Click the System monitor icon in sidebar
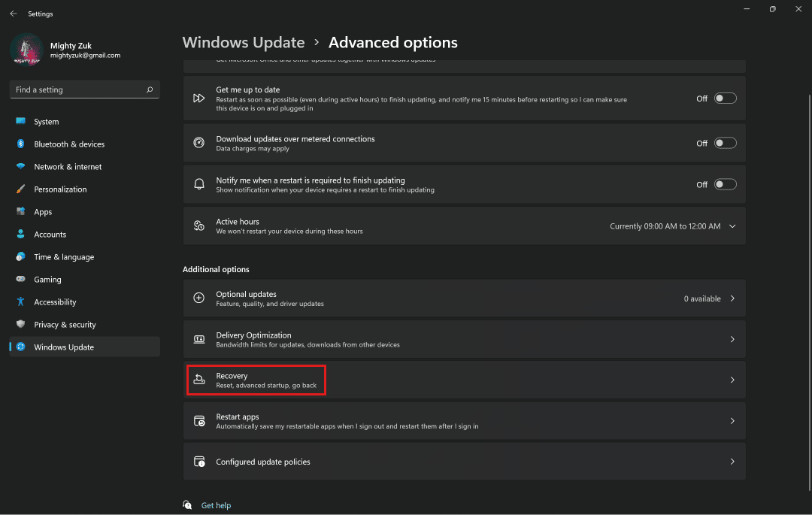This screenshot has height=515, width=812. coord(21,121)
